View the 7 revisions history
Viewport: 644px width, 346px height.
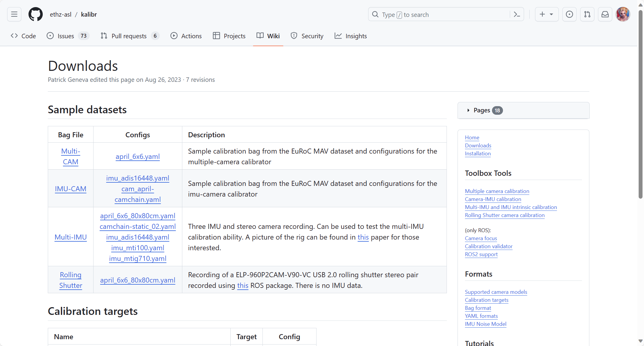pyautogui.click(x=200, y=80)
